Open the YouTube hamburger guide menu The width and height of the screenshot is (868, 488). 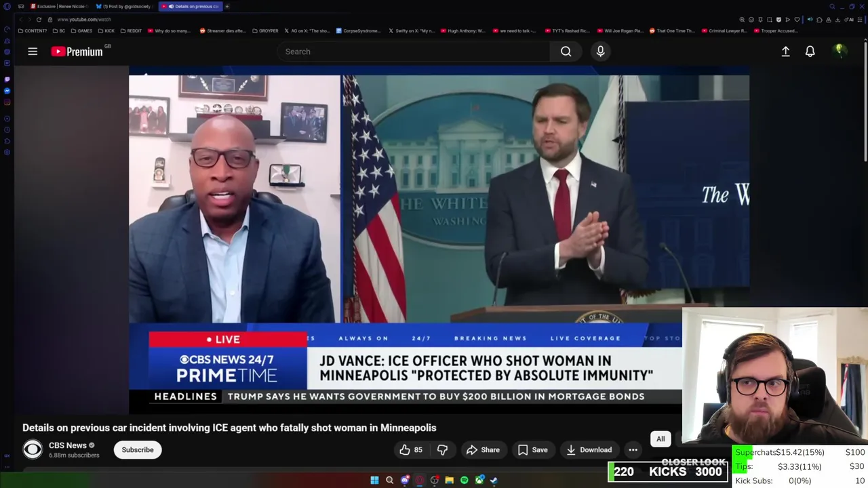coord(33,52)
